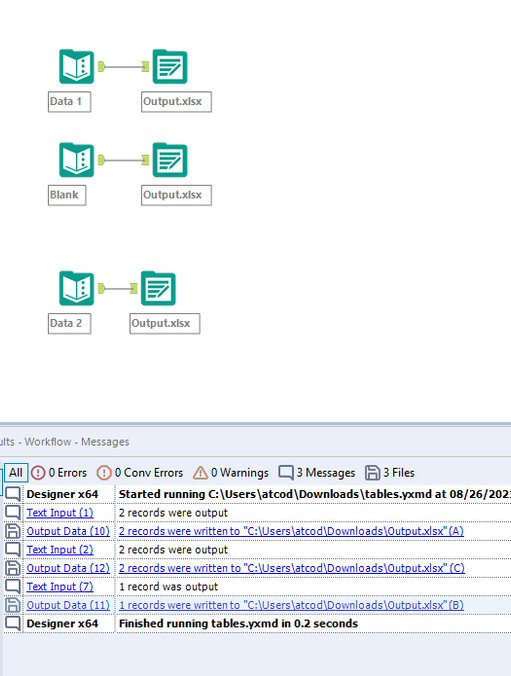Select the Data 2 Text Input tool
Image resolution: width=511 pixels, height=676 pixels.
point(76,288)
